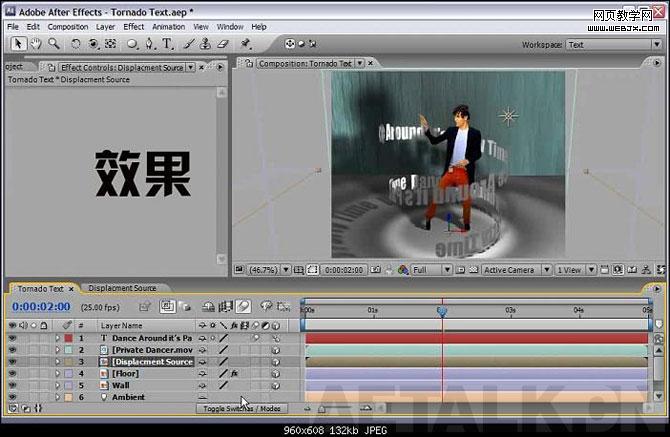The image size is (670, 437).
Task: Click Toggle Switches / Modes button
Action: pyautogui.click(x=242, y=409)
